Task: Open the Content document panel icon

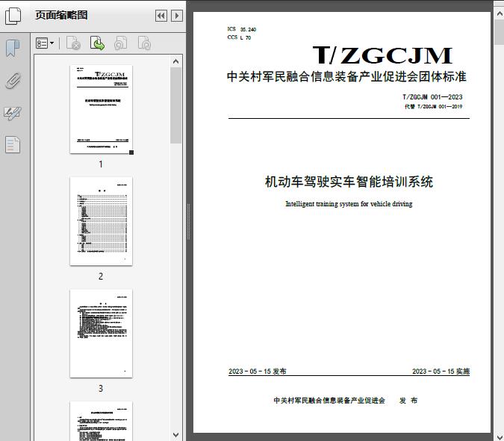Action: click(13, 145)
